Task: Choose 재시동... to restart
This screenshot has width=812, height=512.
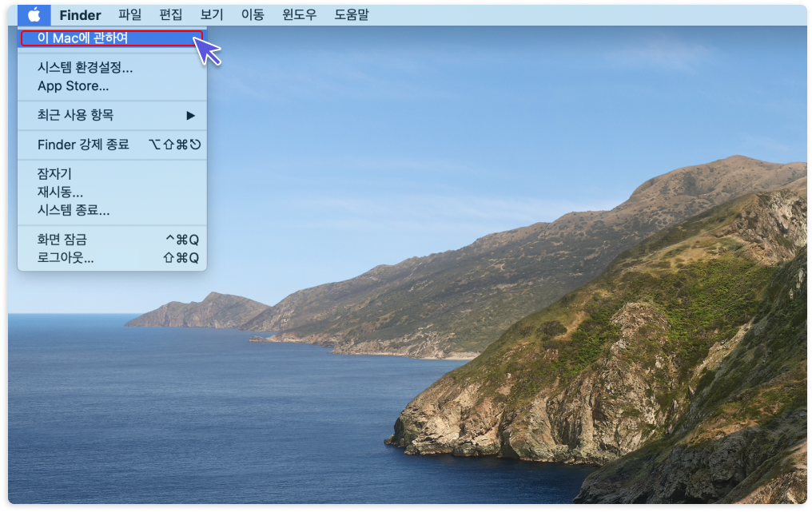Action: 112,192
